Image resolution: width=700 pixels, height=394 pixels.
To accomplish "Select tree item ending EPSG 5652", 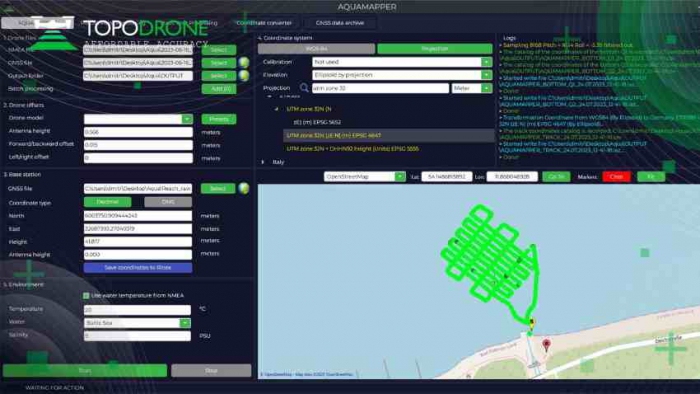I will 317,122.
